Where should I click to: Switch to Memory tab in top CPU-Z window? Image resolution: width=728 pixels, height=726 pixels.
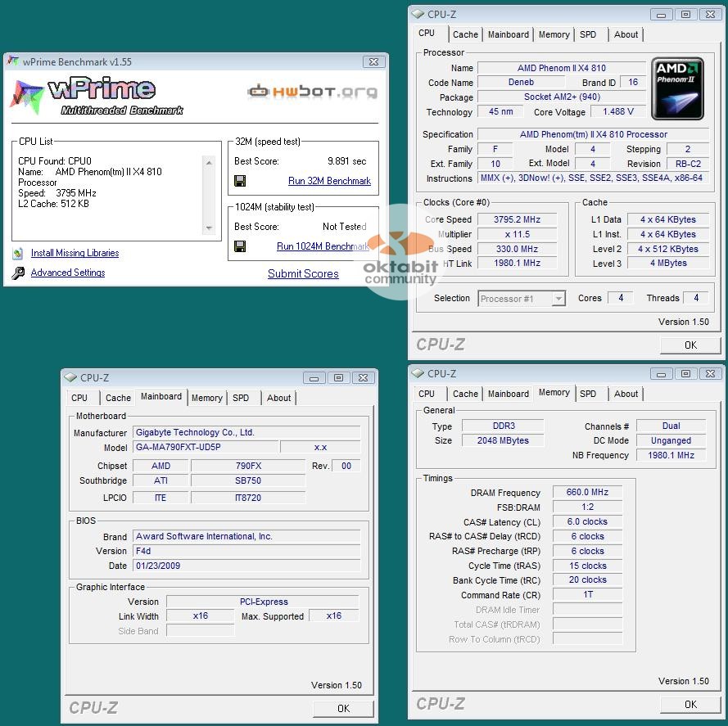tap(554, 34)
